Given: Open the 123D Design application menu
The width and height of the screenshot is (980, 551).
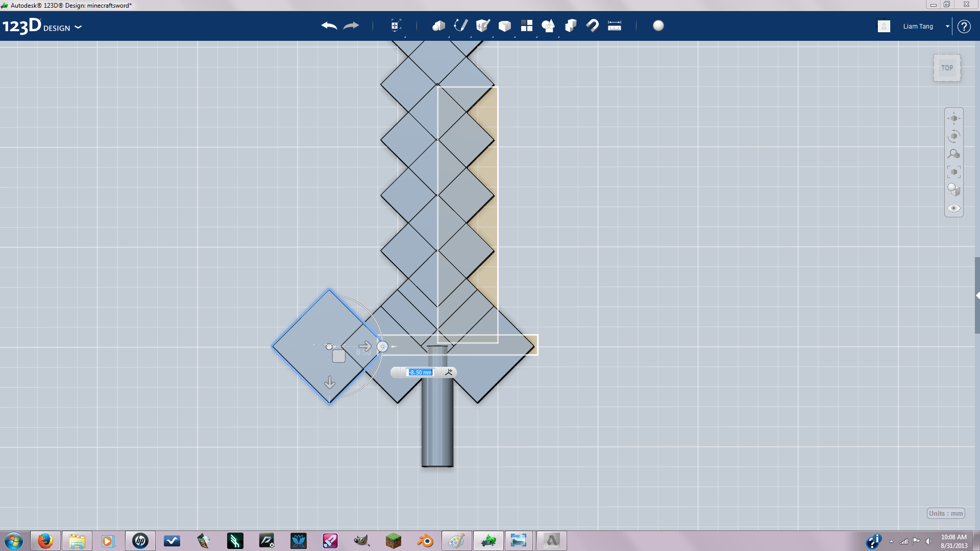Looking at the screenshot, I should coord(42,27).
